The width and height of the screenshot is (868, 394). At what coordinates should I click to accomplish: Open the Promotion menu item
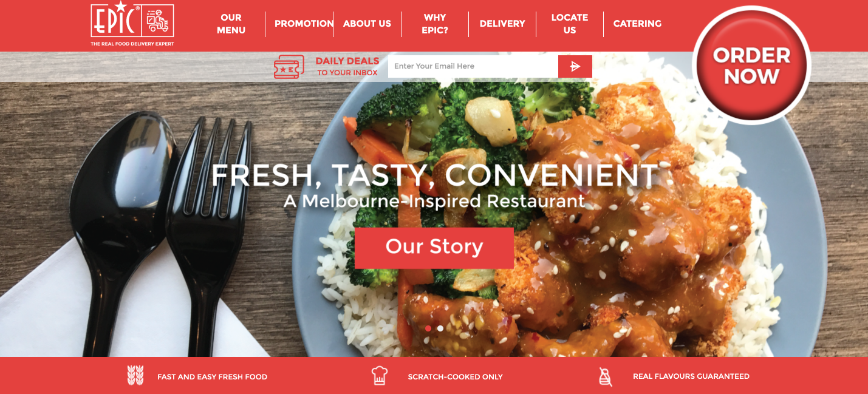click(304, 24)
